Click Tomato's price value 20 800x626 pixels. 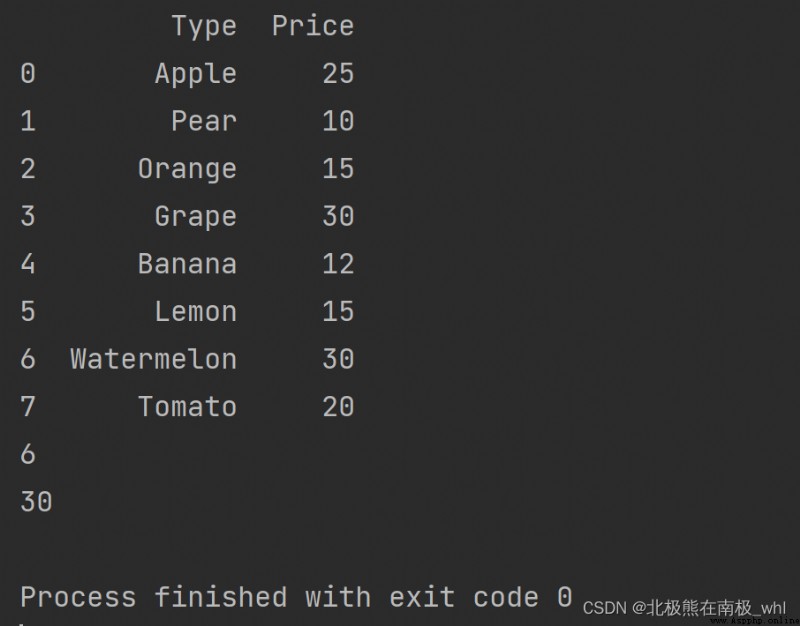pyautogui.click(x=338, y=407)
